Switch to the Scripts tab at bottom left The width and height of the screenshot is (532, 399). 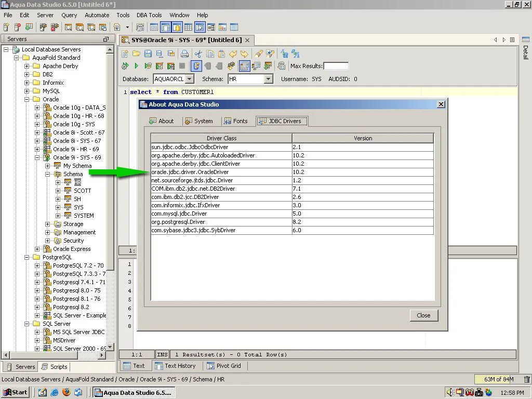[54, 367]
